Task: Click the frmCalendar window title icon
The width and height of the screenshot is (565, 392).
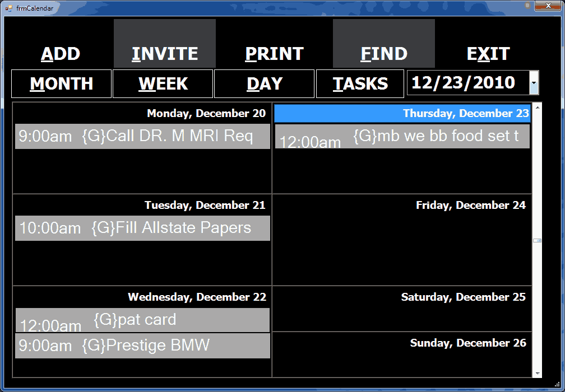Action: 9,8
